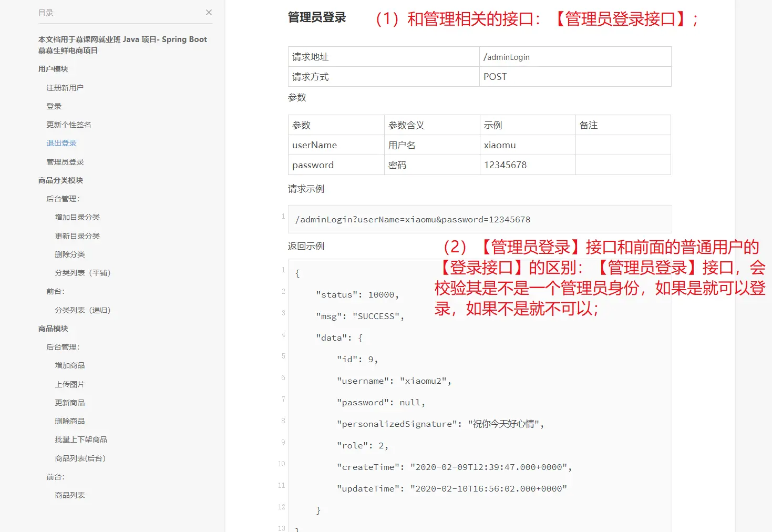772x532 pixels.
Task: Close the 目录 outline panel
Action: tap(209, 13)
